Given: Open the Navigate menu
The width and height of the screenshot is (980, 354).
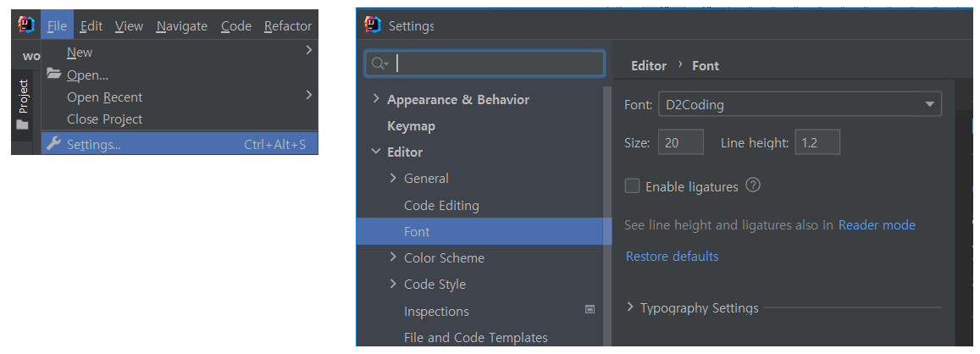Looking at the screenshot, I should tap(182, 25).
